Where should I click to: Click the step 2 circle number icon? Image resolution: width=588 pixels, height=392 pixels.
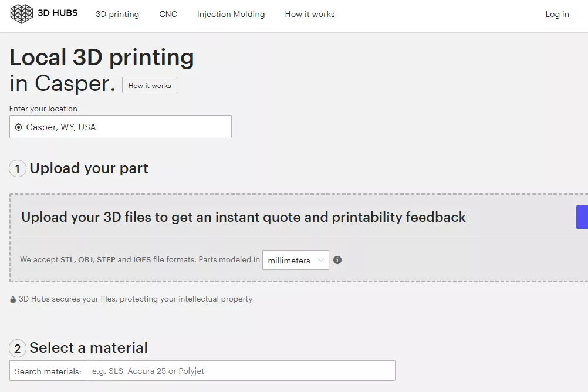[x=18, y=349]
